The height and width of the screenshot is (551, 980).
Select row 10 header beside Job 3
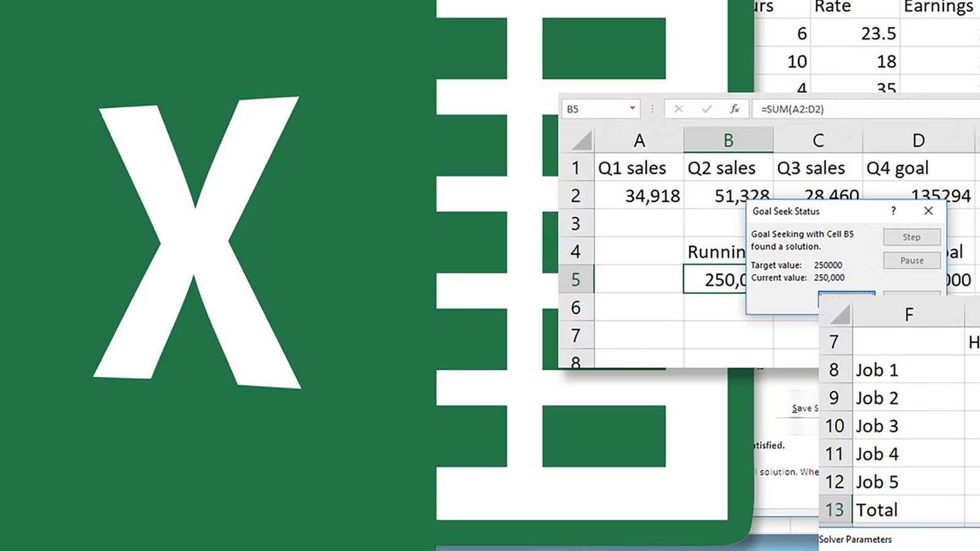click(834, 425)
